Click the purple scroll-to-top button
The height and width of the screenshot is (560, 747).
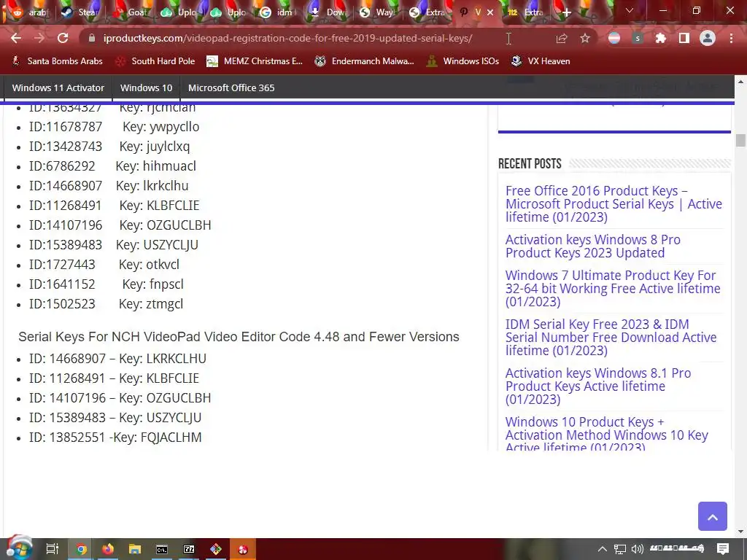[712, 516]
